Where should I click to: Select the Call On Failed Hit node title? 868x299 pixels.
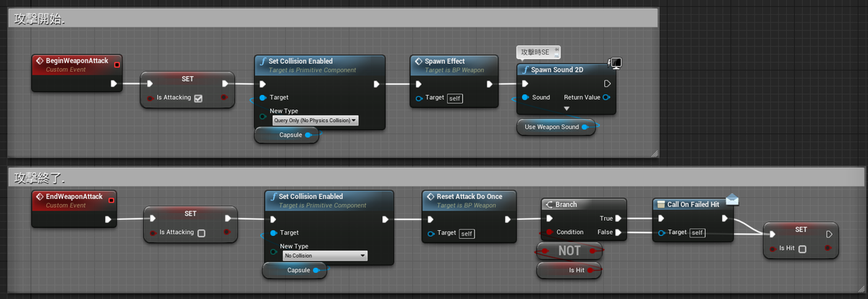693,205
